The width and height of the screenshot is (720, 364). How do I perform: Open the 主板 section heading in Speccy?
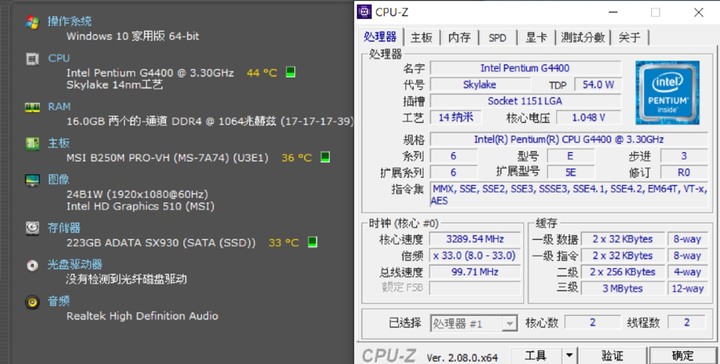click(x=59, y=143)
